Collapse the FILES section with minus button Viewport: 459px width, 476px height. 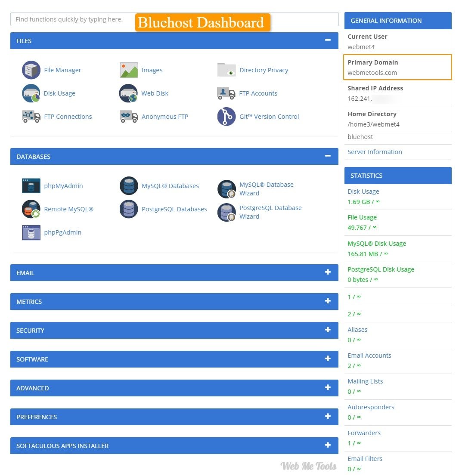[x=328, y=40]
